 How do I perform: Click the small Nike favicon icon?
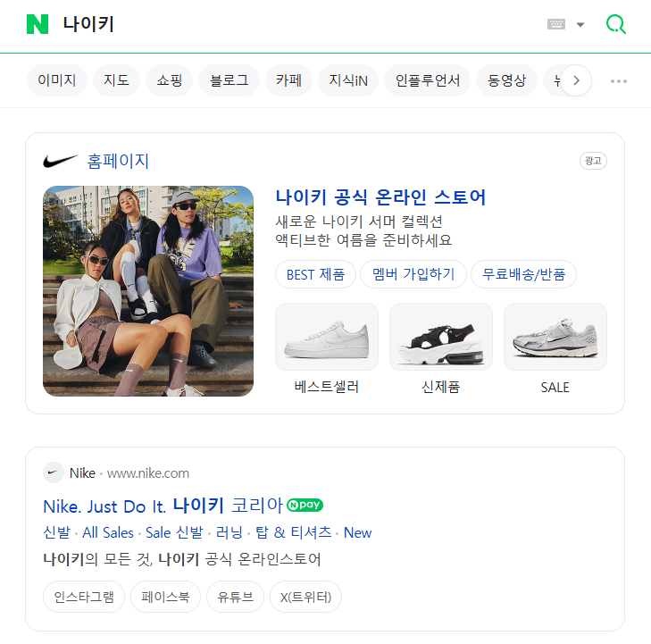pos(54,473)
